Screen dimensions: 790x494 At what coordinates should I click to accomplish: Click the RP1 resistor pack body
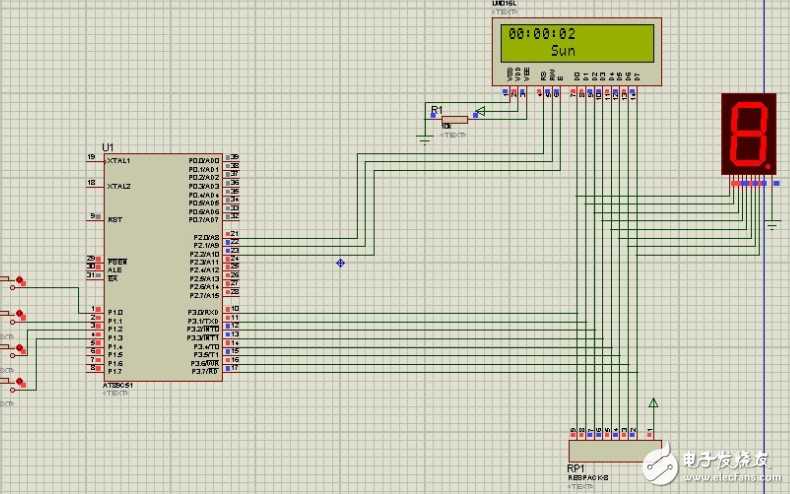pos(615,451)
